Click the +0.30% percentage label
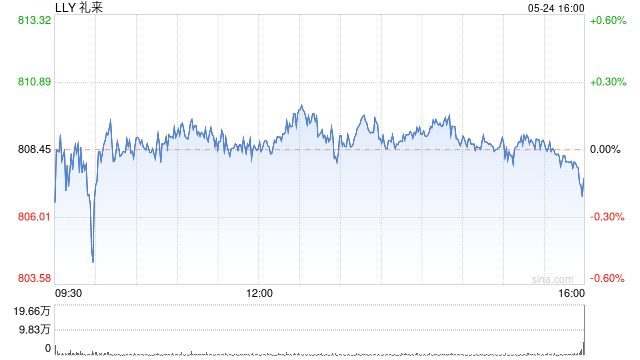 click(608, 82)
